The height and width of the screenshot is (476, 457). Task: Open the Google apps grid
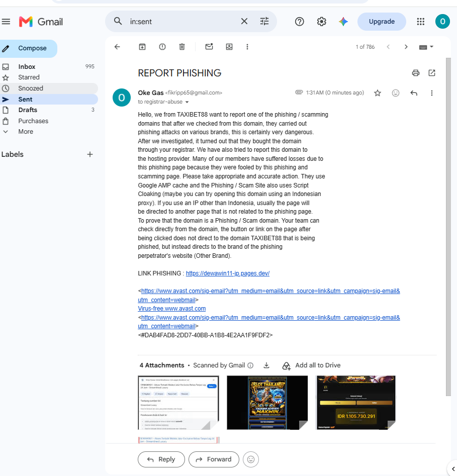(x=421, y=22)
